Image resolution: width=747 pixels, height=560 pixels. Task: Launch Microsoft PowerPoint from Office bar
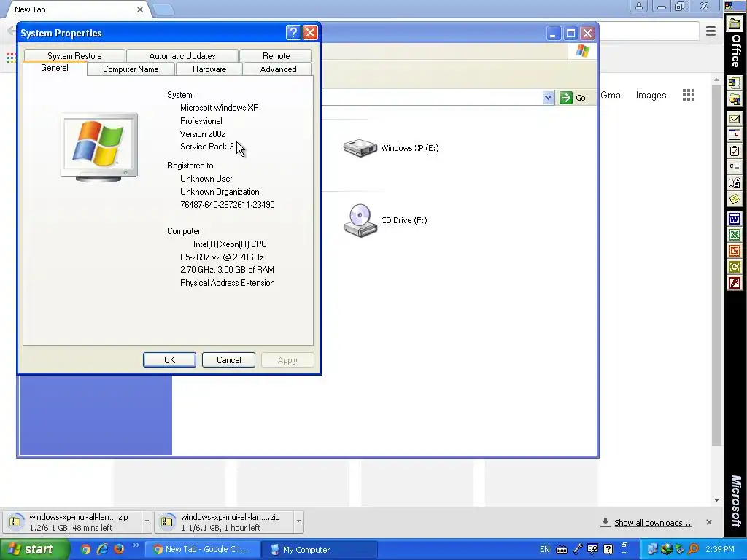click(x=735, y=251)
